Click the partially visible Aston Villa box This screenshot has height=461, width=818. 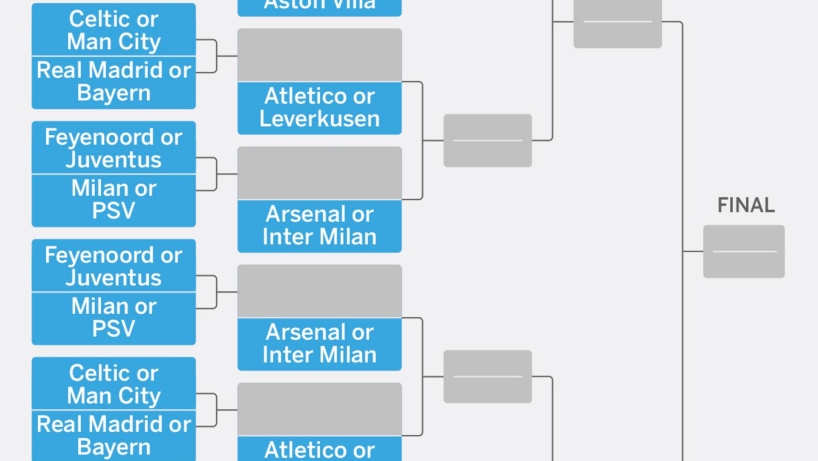(x=319, y=8)
